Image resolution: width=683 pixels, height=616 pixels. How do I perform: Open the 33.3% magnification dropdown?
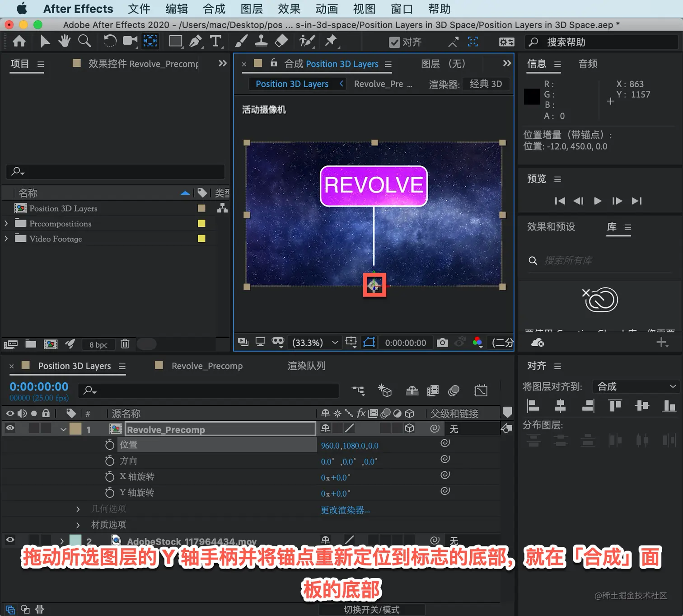click(315, 343)
